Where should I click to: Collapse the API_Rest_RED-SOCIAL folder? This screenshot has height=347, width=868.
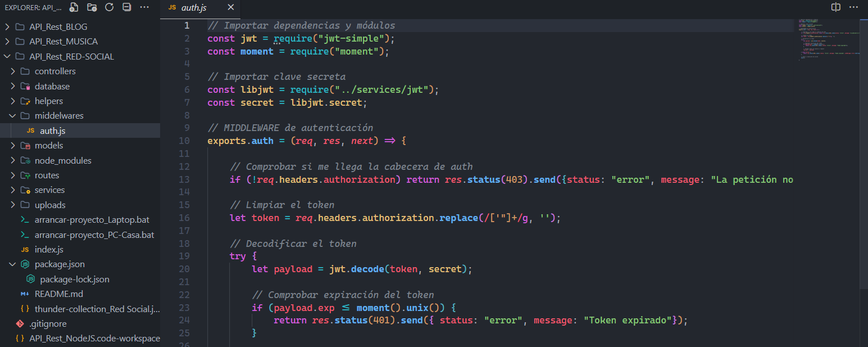[x=71, y=56]
